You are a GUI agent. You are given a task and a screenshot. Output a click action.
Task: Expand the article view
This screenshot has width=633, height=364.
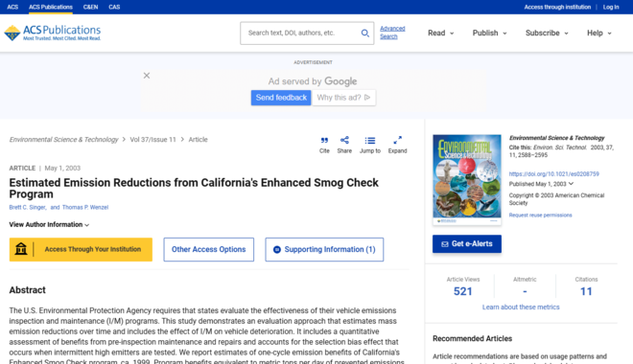pos(397,145)
